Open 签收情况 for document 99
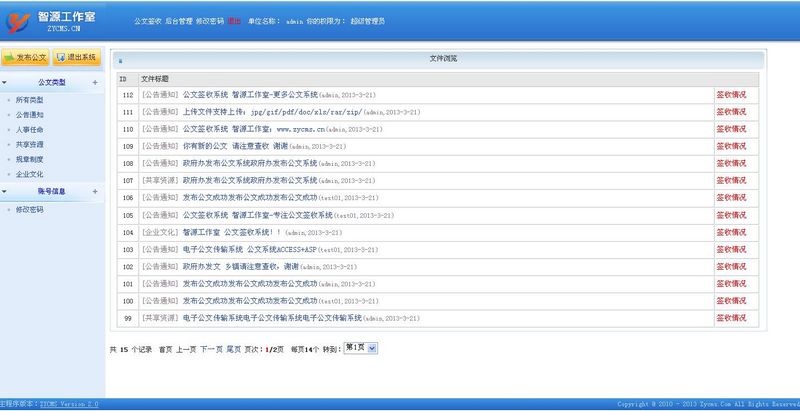 [x=731, y=318]
